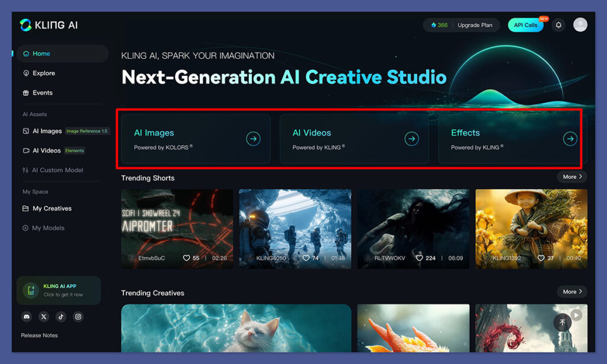The height and width of the screenshot is (364, 607).
Task: Expand More options for Trending Creatives
Action: [x=571, y=292]
